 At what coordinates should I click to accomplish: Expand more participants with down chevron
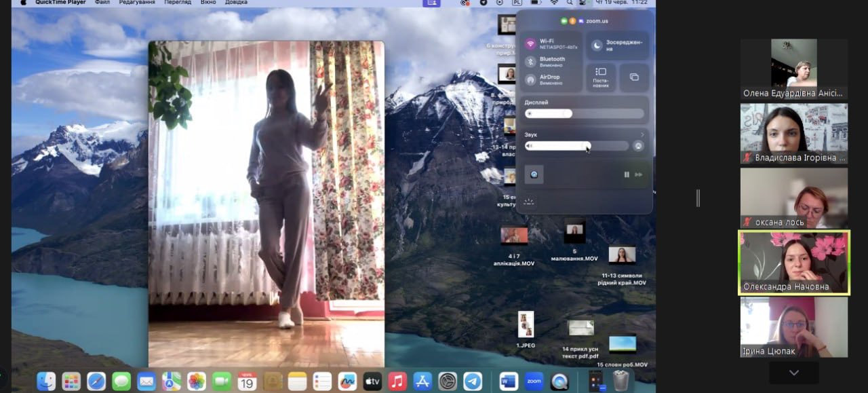tap(794, 373)
